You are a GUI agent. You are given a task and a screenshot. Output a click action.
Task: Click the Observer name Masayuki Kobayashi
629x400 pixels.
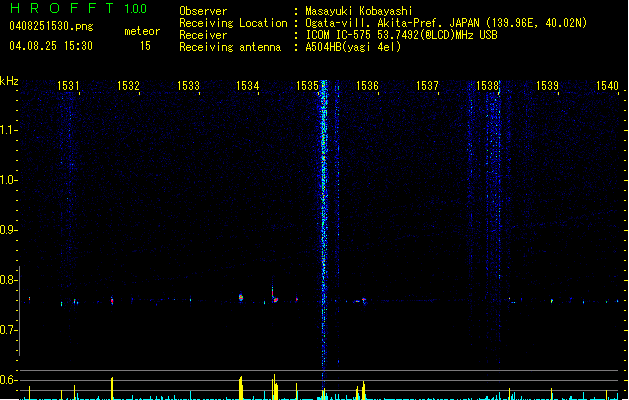tap(359, 11)
